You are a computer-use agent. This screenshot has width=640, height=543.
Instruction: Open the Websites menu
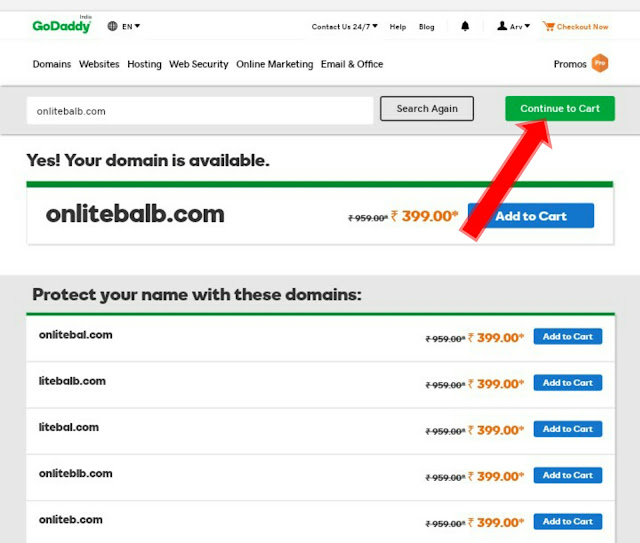[99, 64]
